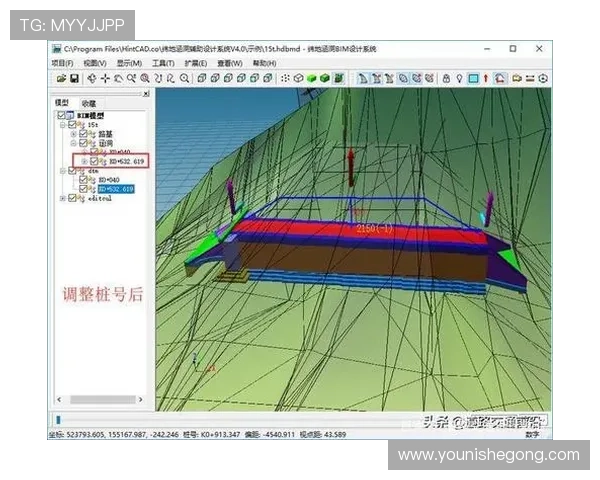Click the red house-shaped toolbar icon
600x480 pixels.
coord(499,78)
